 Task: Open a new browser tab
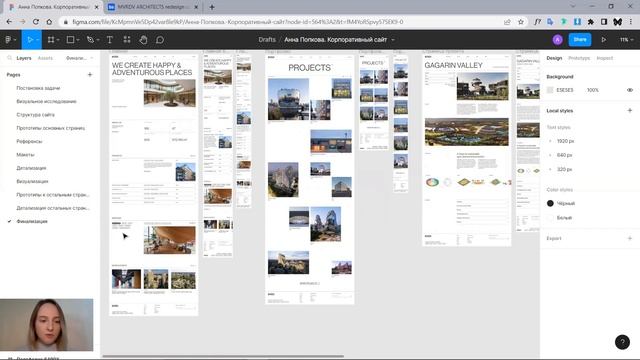(x=212, y=7)
